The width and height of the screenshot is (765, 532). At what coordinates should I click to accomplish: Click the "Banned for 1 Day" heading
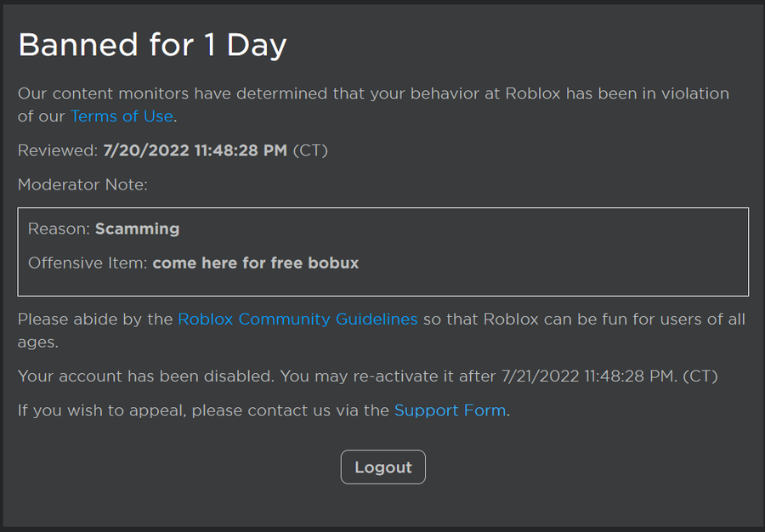(152, 45)
